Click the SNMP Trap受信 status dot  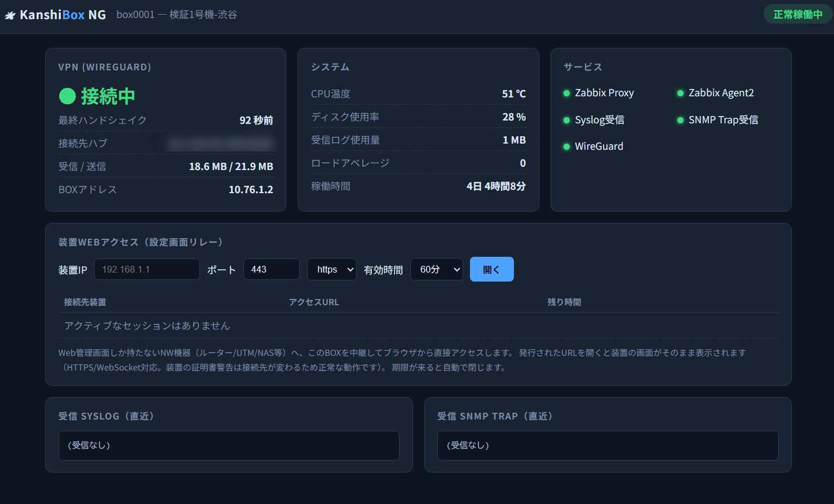pos(680,120)
